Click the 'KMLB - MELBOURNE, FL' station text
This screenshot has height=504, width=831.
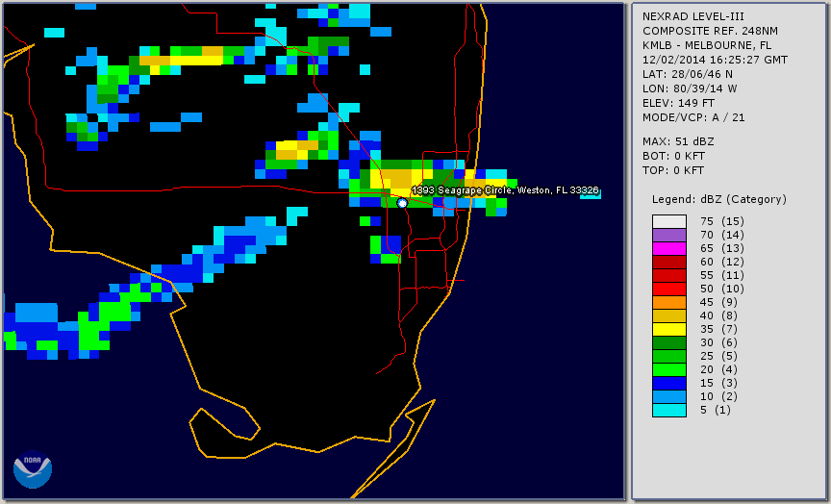coord(707,45)
